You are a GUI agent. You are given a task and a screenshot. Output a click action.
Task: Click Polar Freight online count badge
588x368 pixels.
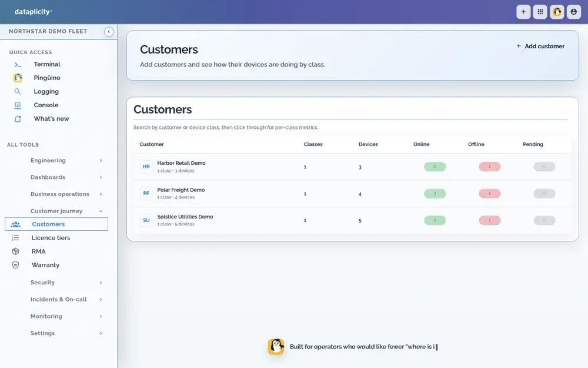click(x=435, y=193)
